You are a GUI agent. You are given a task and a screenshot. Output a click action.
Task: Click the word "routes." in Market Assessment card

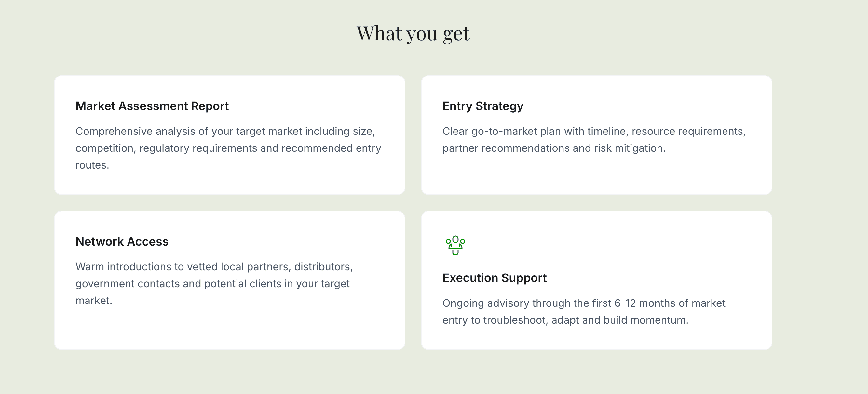click(92, 165)
